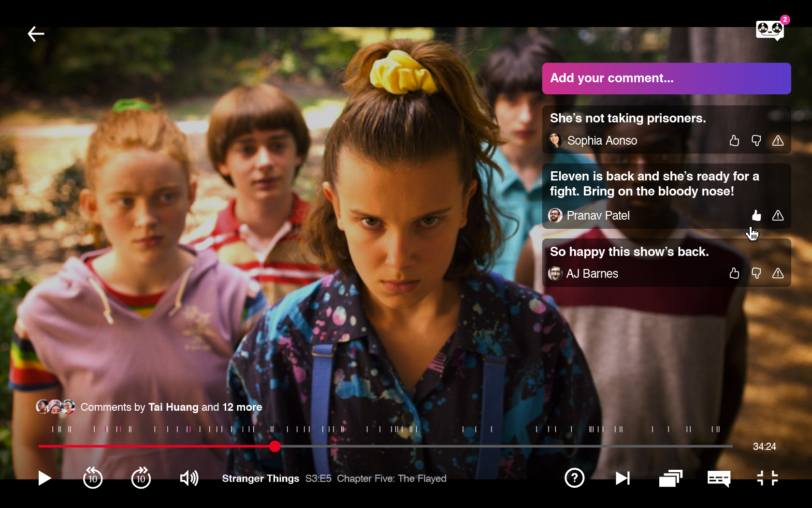Click '12 more' commenters link
The height and width of the screenshot is (508, 812).
point(242,407)
